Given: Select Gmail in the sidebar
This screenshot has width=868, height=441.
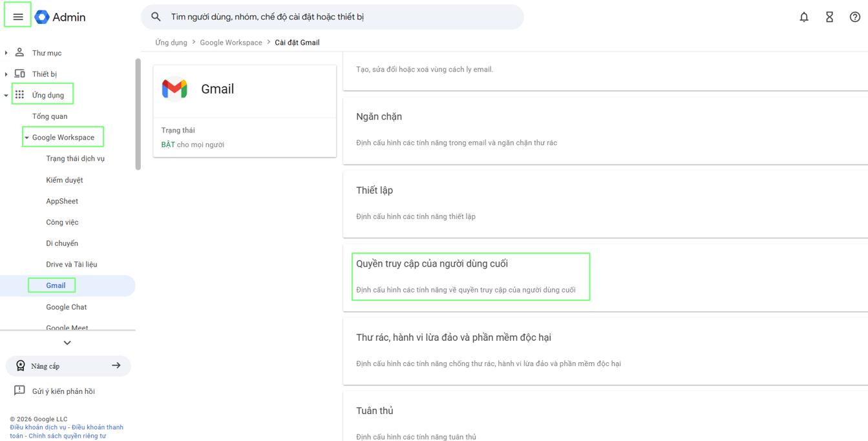Looking at the screenshot, I should tap(56, 285).
